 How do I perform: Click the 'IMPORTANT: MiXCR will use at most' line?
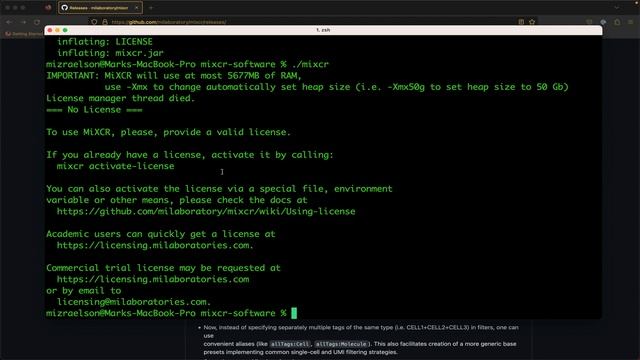click(174, 76)
